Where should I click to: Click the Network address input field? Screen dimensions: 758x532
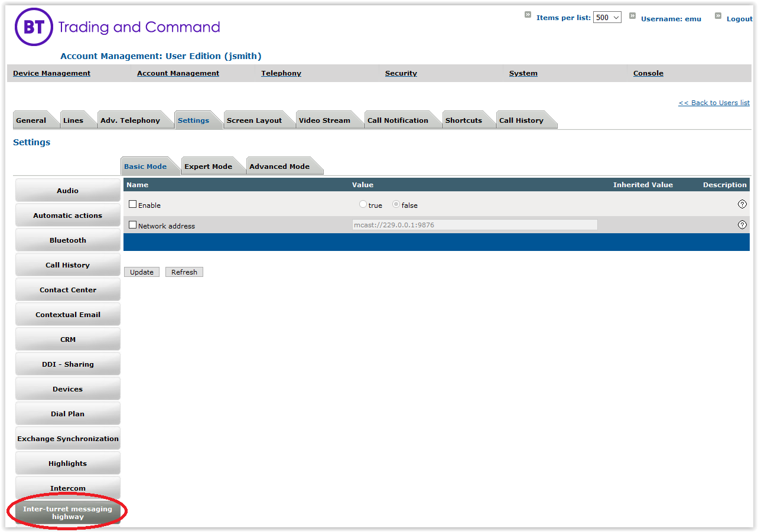[x=474, y=225]
